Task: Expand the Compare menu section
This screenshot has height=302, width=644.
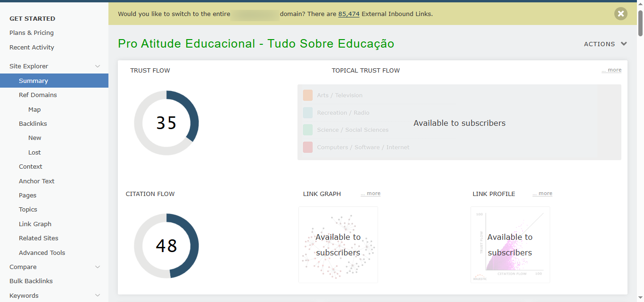Action: (x=98, y=267)
